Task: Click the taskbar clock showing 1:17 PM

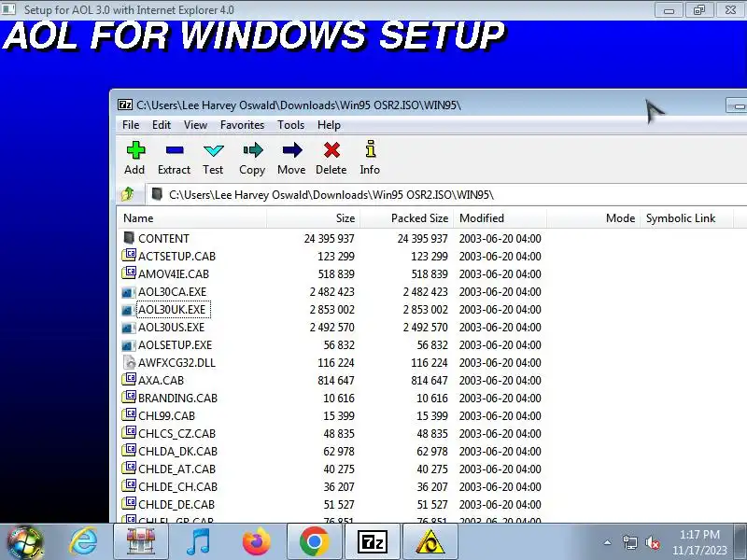Action: click(699, 542)
